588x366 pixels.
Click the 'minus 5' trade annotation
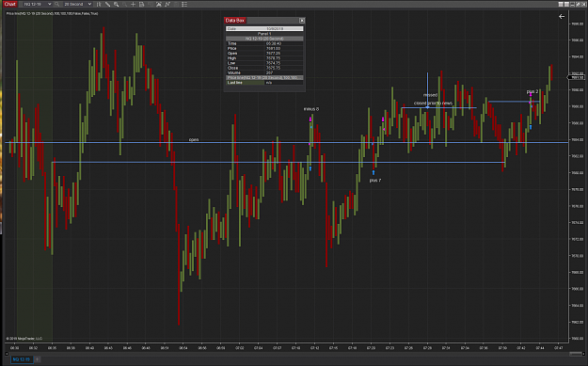[311, 109]
